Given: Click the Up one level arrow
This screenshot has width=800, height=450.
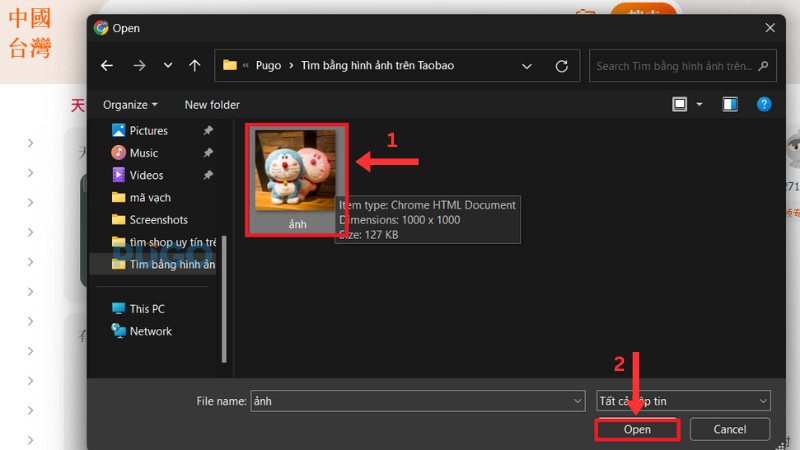Looking at the screenshot, I should click(x=194, y=66).
